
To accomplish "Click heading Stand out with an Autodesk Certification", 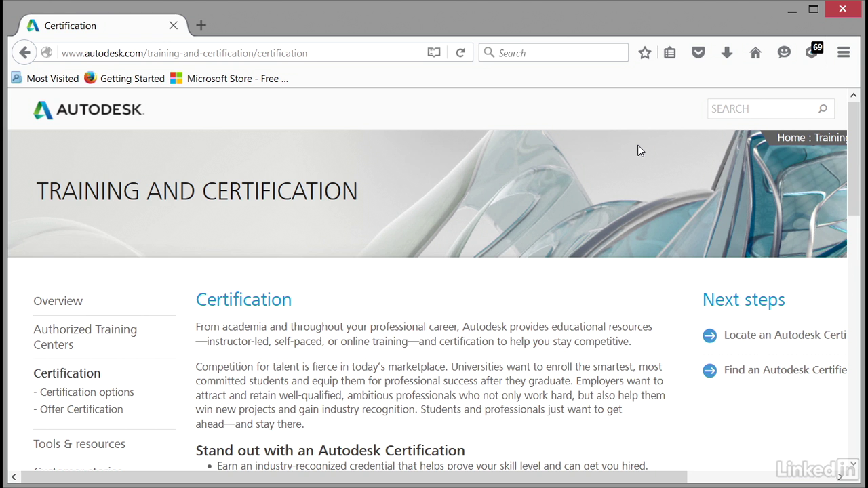I will tap(330, 451).
